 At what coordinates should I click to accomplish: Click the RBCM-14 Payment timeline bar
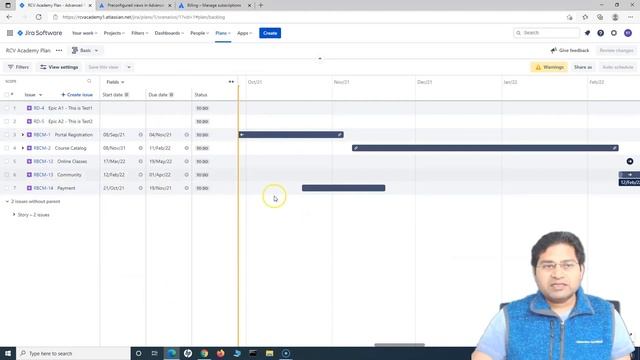click(x=343, y=188)
